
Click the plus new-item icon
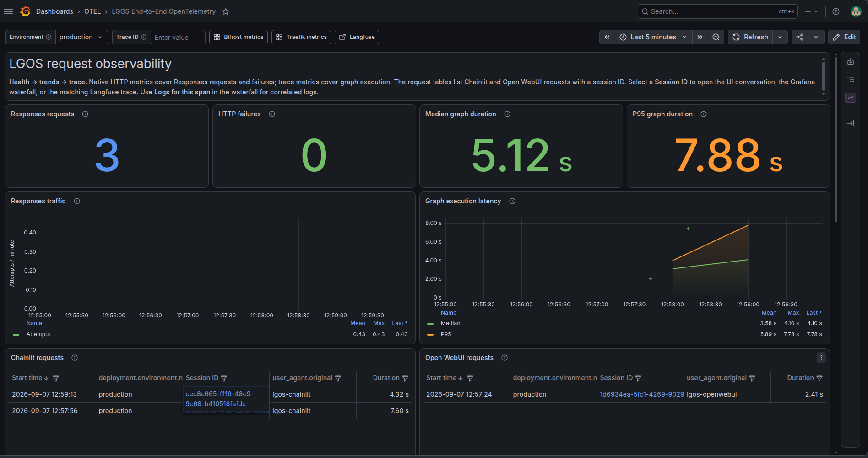click(808, 11)
